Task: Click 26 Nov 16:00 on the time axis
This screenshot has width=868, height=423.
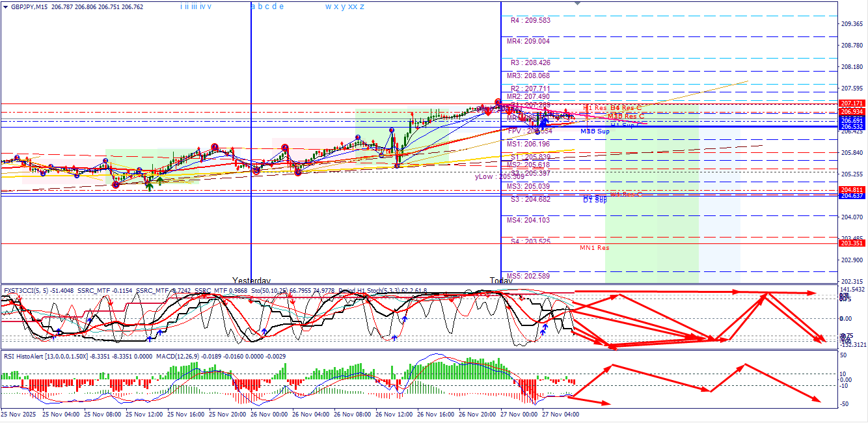Action: [435, 414]
